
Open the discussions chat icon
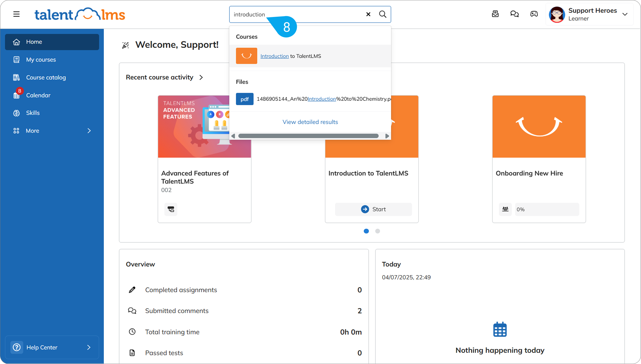[x=514, y=14]
